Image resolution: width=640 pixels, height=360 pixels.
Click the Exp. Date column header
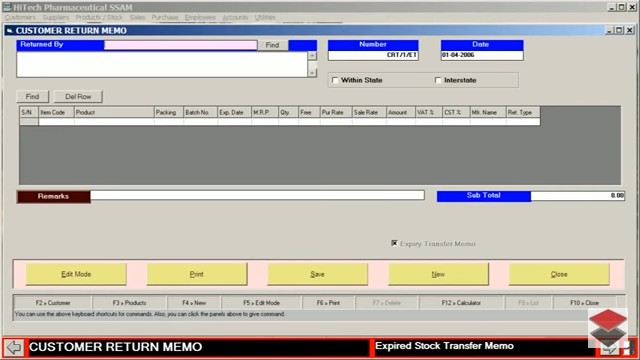tap(234, 112)
